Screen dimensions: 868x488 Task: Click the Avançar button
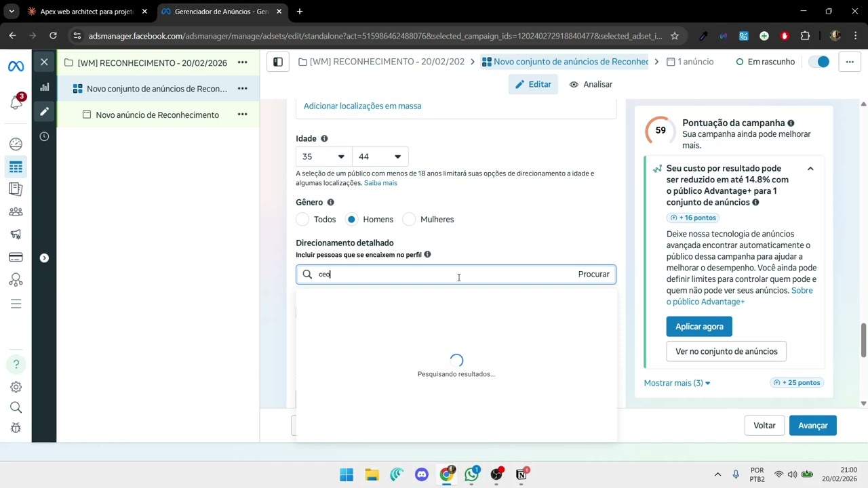click(x=813, y=426)
